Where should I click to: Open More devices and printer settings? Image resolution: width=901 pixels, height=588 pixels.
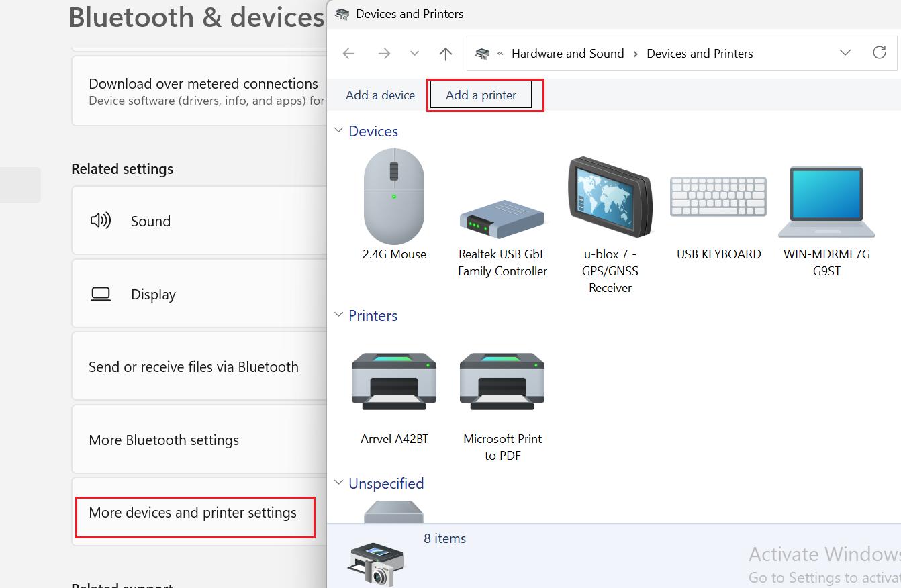click(193, 512)
